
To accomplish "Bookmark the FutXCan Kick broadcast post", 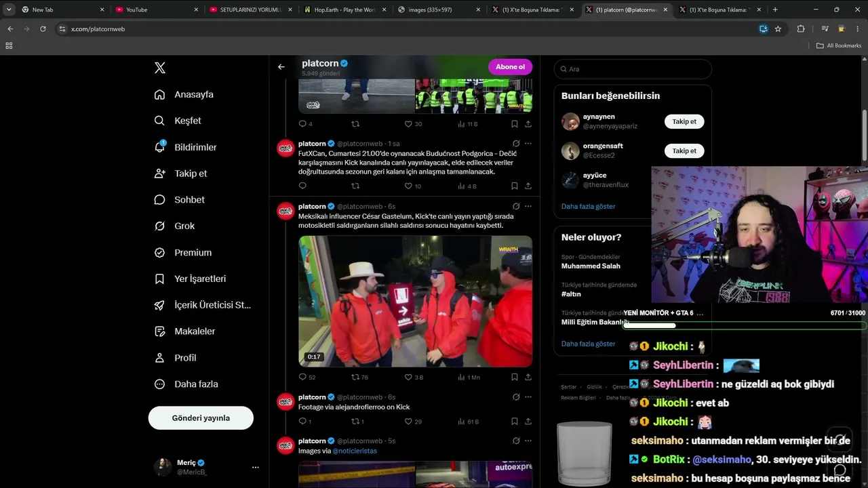I will click(x=515, y=186).
